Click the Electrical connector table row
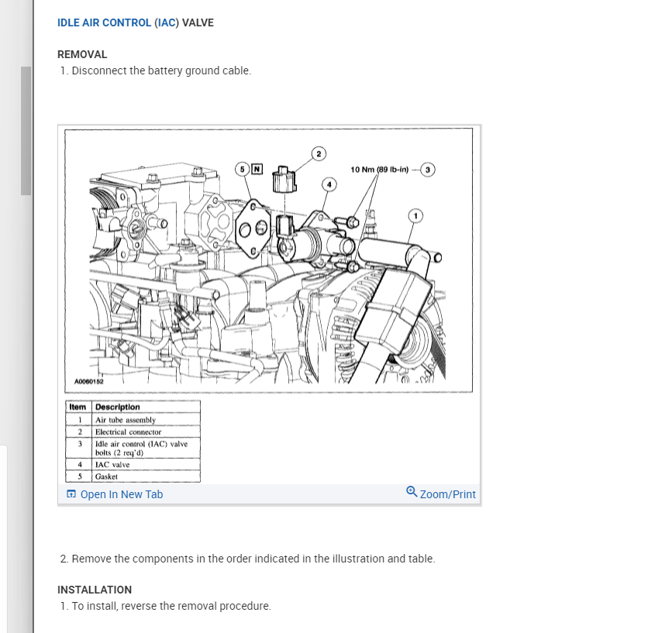This screenshot has width=672, height=633. (133, 432)
